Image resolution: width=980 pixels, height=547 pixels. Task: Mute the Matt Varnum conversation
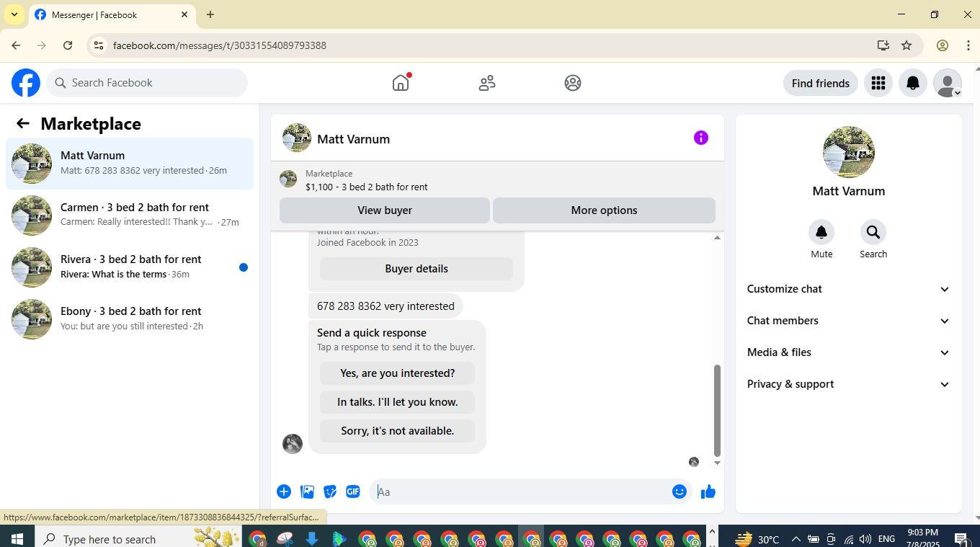coord(821,232)
